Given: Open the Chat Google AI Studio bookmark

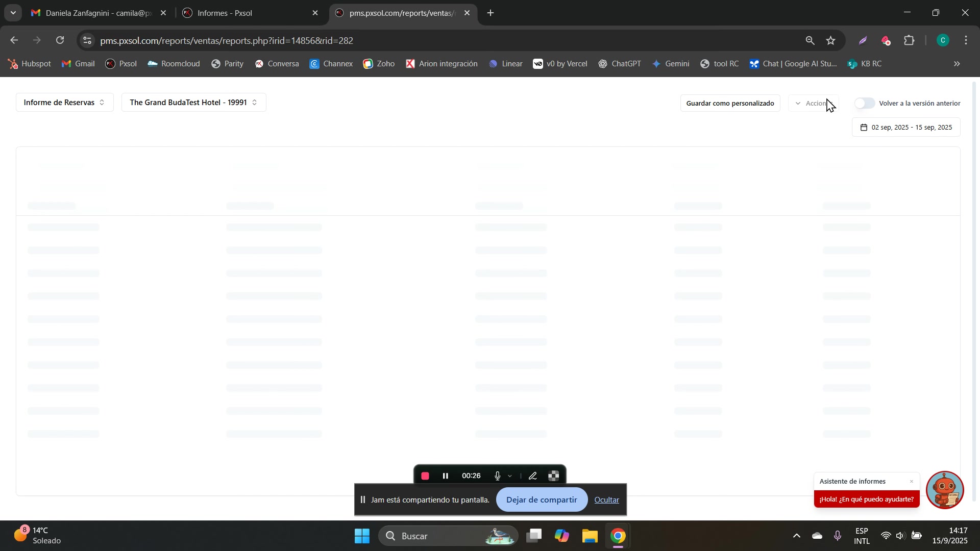Looking at the screenshot, I should click(793, 64).
